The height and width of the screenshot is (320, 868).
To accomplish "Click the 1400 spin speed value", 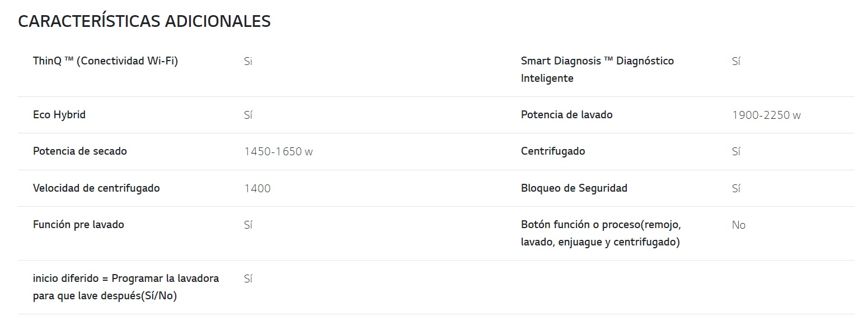I will [257, 189].
